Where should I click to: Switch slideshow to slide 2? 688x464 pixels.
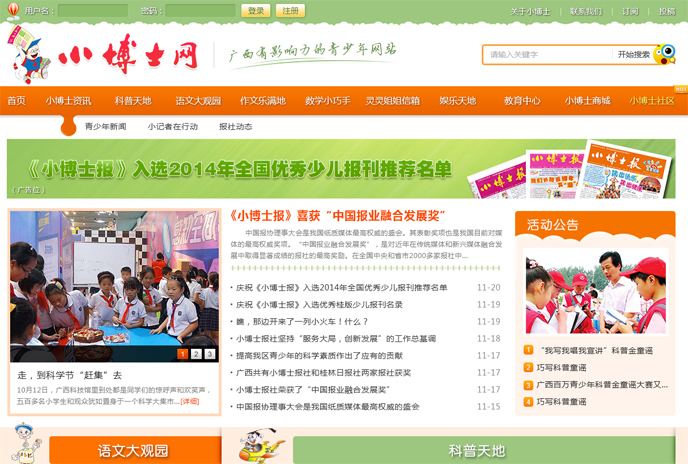(x=196, y=354)
